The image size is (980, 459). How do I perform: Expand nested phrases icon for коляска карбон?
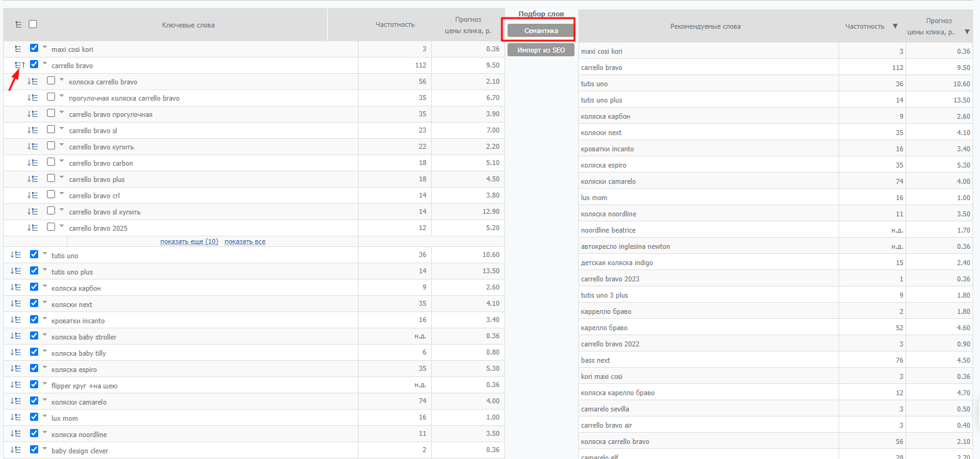pos(16,287)
